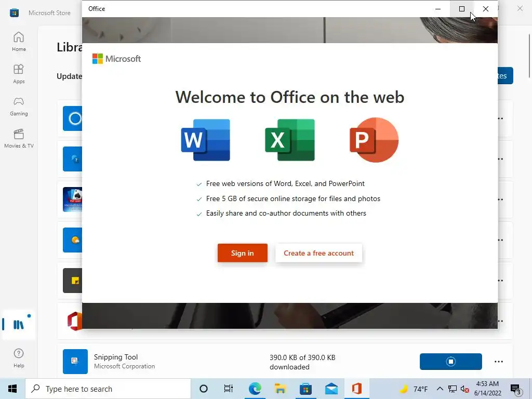
Task: Open Task View from taskbar
Action: pos(229,389)
